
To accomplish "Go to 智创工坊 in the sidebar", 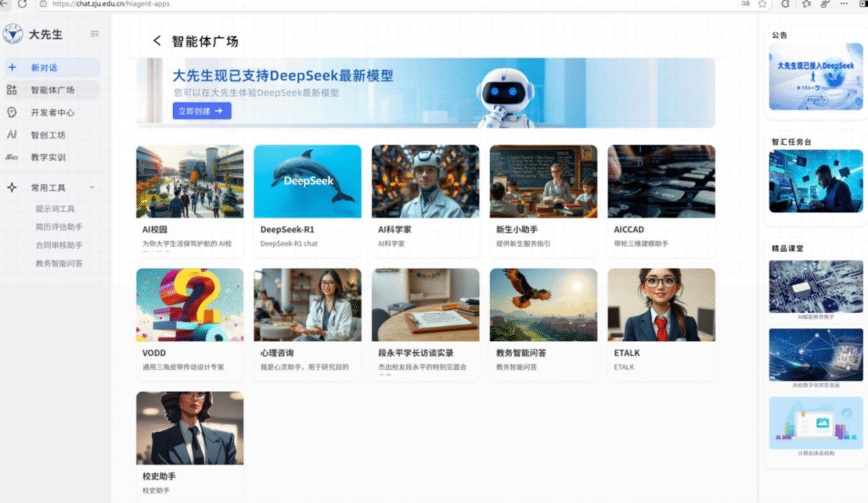I will [x=47, y=135].
